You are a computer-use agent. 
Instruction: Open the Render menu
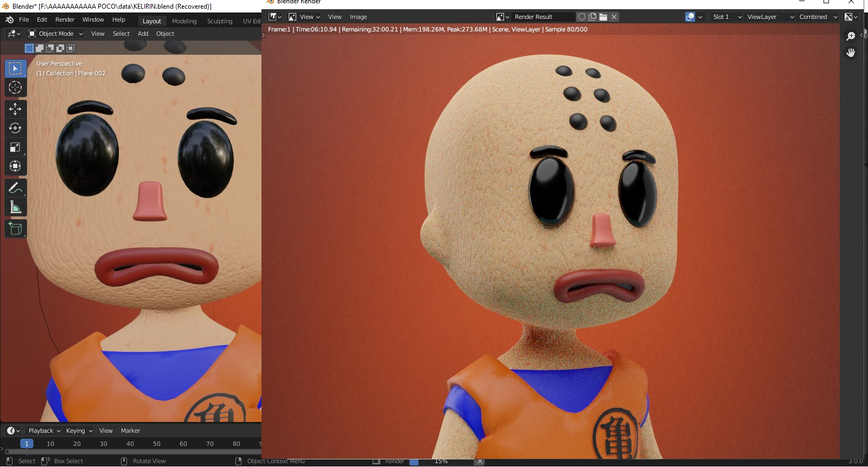point(65,20)
